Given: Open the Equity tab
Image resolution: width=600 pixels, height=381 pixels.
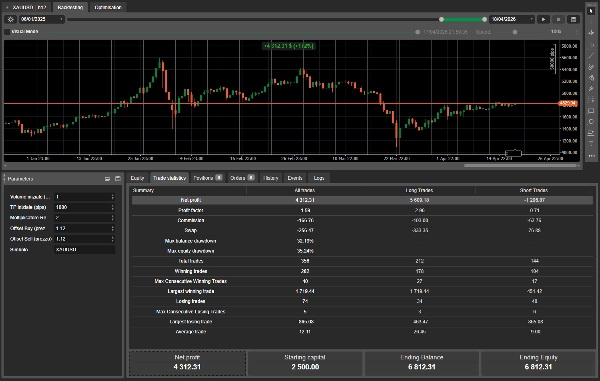Looking at the screenshot, I should (x=137, y=178).
